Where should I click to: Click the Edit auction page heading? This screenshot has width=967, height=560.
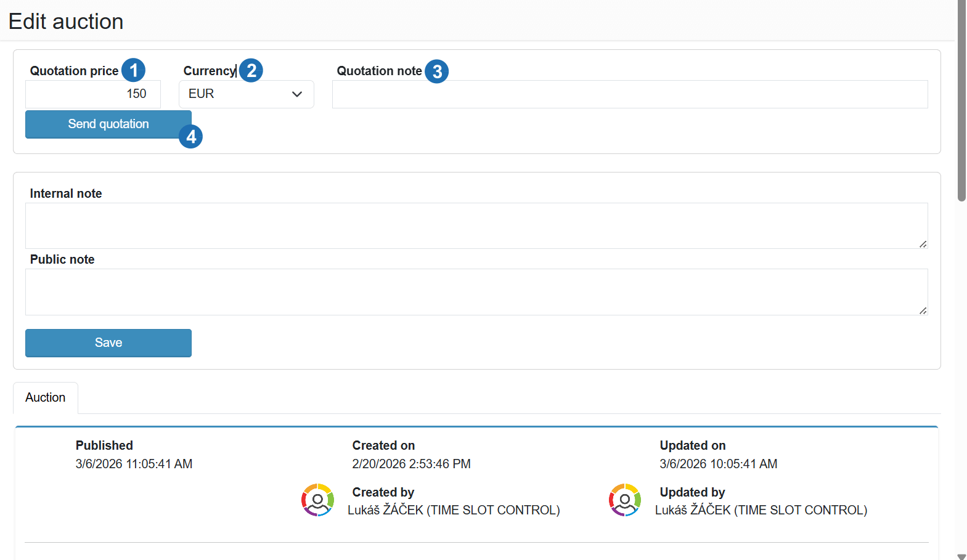point(66,22)
